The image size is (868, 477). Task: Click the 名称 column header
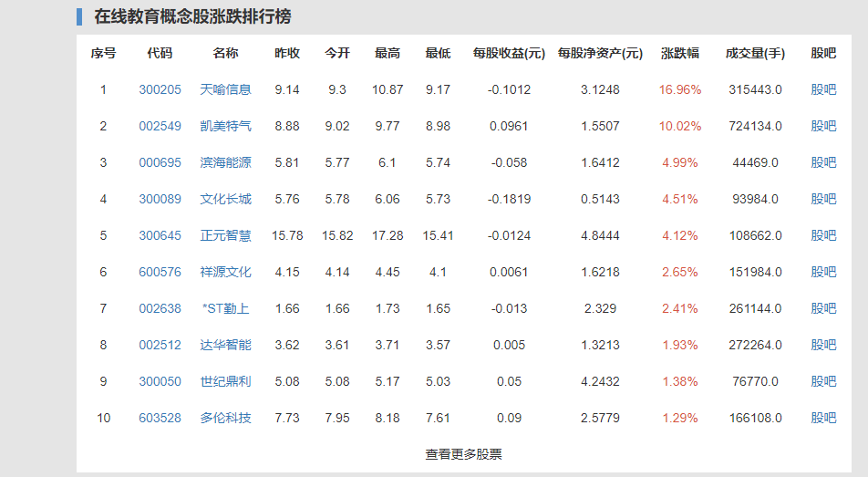coord(225,53)
